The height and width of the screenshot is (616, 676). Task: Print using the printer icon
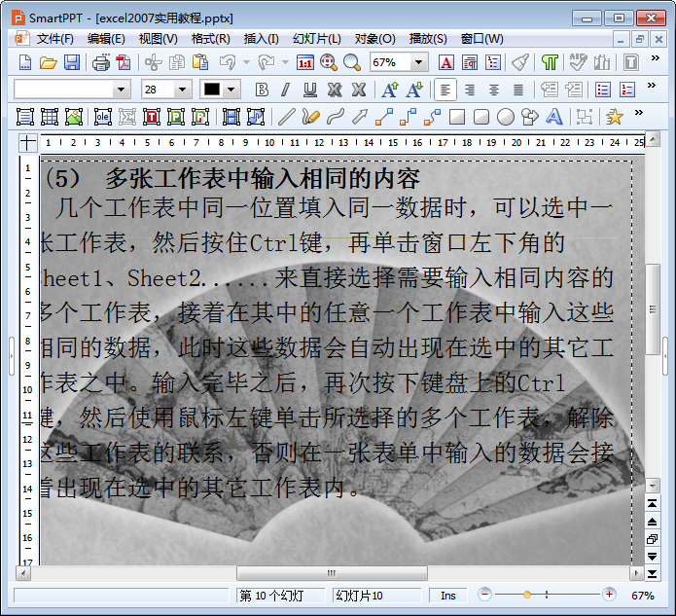101,62
